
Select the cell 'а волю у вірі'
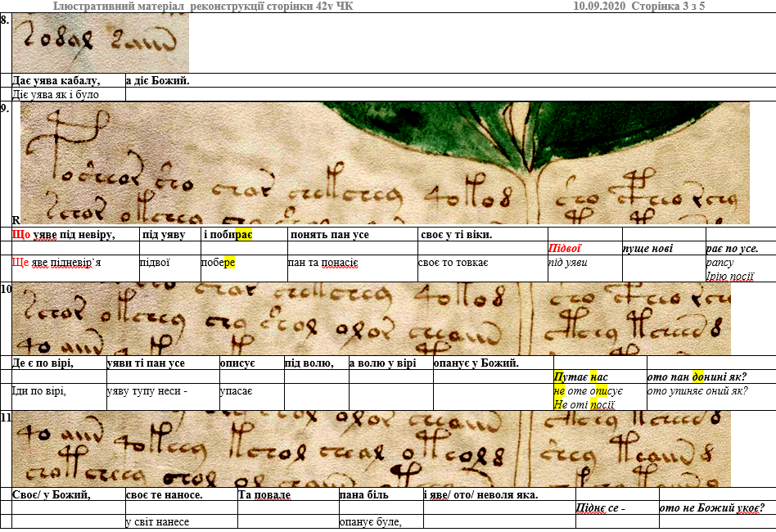(391, 363)
